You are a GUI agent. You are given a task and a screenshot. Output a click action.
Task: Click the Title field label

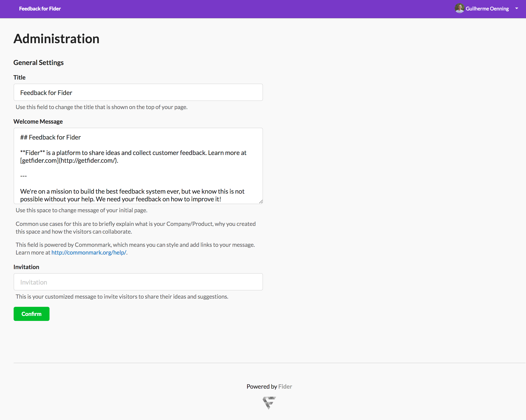[x=20, y=77]
